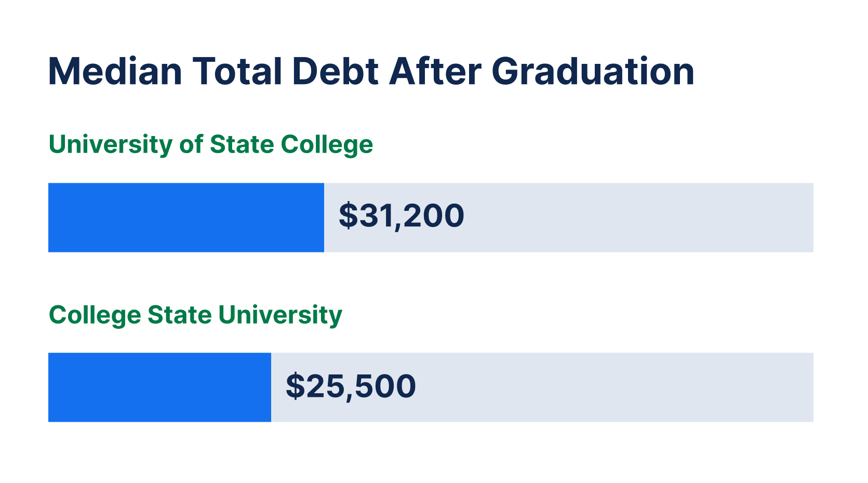The width and height of the screenshot is (868, 483).
Task: Click the word Debt in the heading
Action: (335, 72)
